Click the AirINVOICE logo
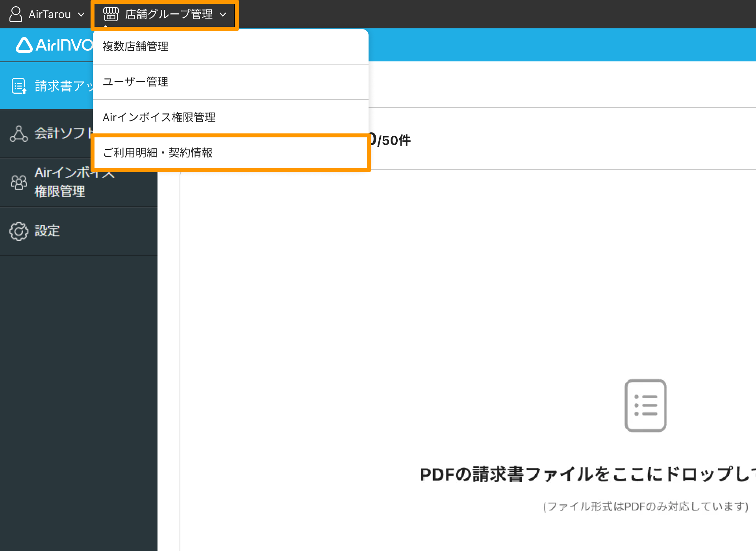 (54, 45)
